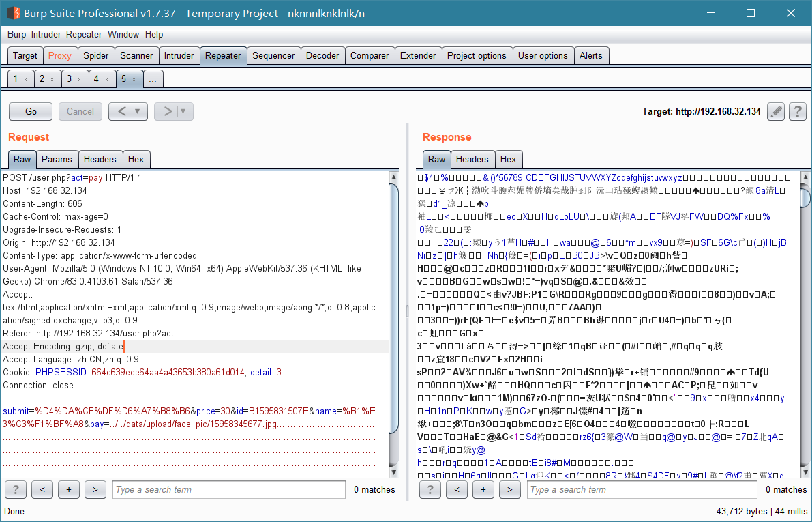Switch to the Comparer tool tab

370,55
